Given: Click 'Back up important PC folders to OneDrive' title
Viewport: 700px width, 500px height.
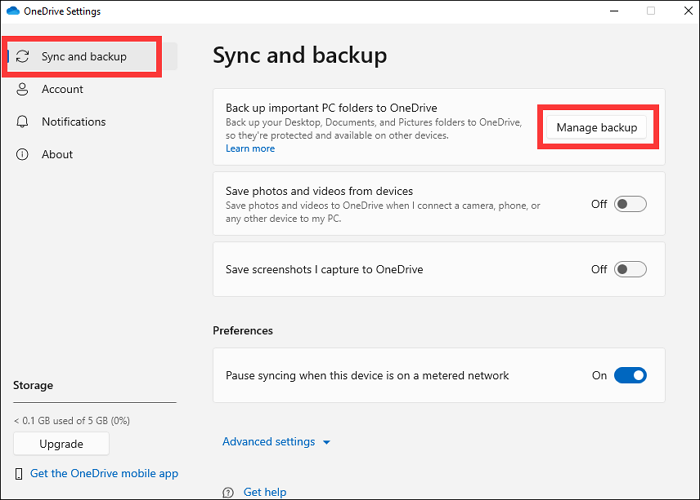Looking at the screenshot, I should 331,108.
